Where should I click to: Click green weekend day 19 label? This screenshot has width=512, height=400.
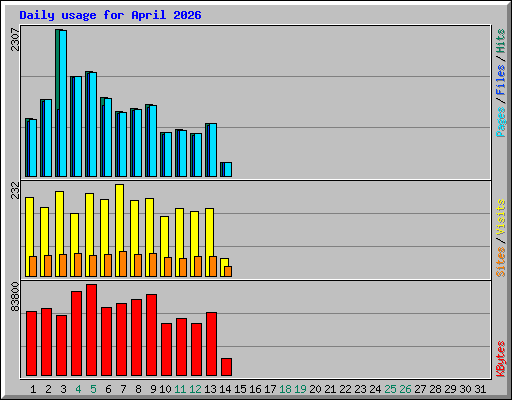tap(300, 389)
